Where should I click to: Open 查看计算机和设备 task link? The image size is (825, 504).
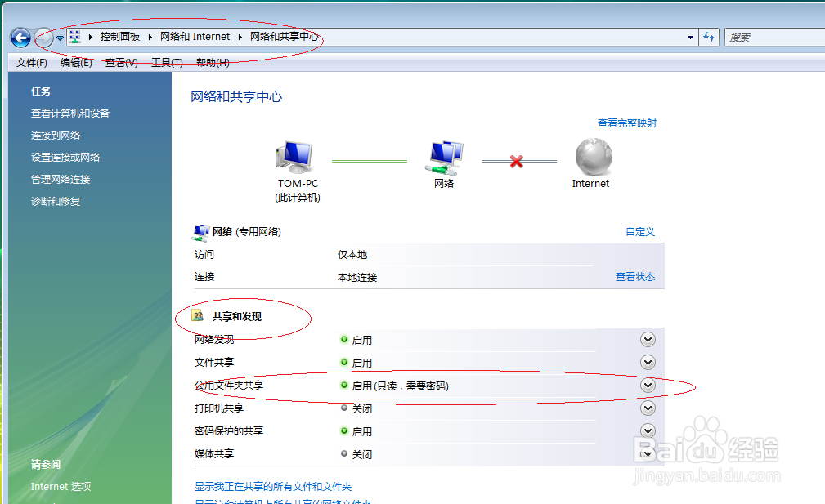tap(70, 113)
